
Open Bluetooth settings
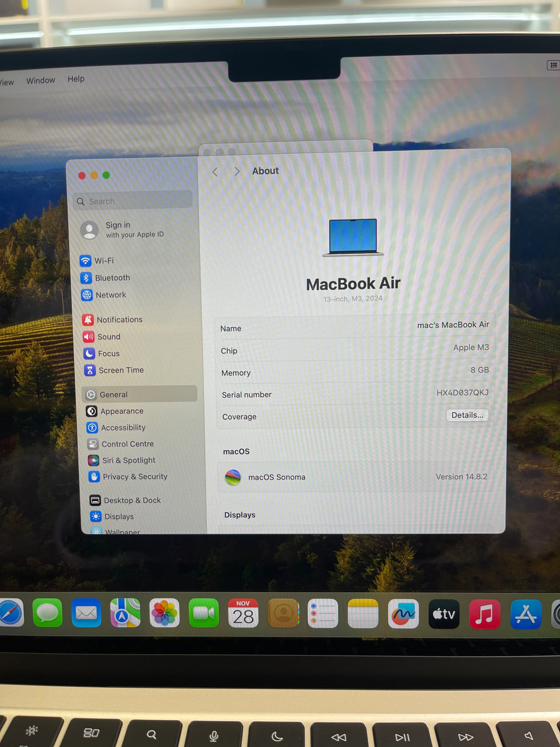[x=106, y=277]
